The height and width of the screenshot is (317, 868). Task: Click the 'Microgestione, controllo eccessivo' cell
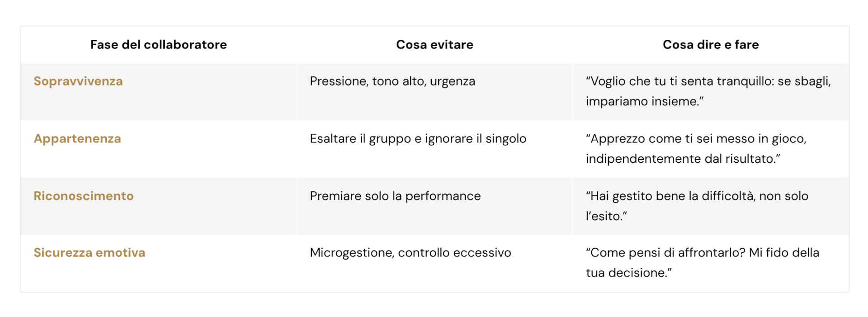(x=410, y=253)
